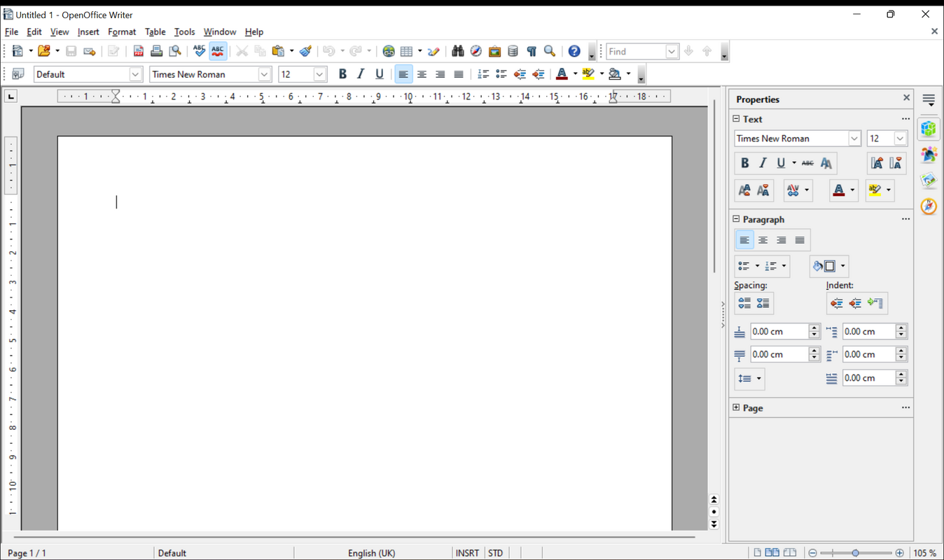Run Spelling and Grammar check icon
The width and height of the screenshot is (944, 560).
coord(200,51)
